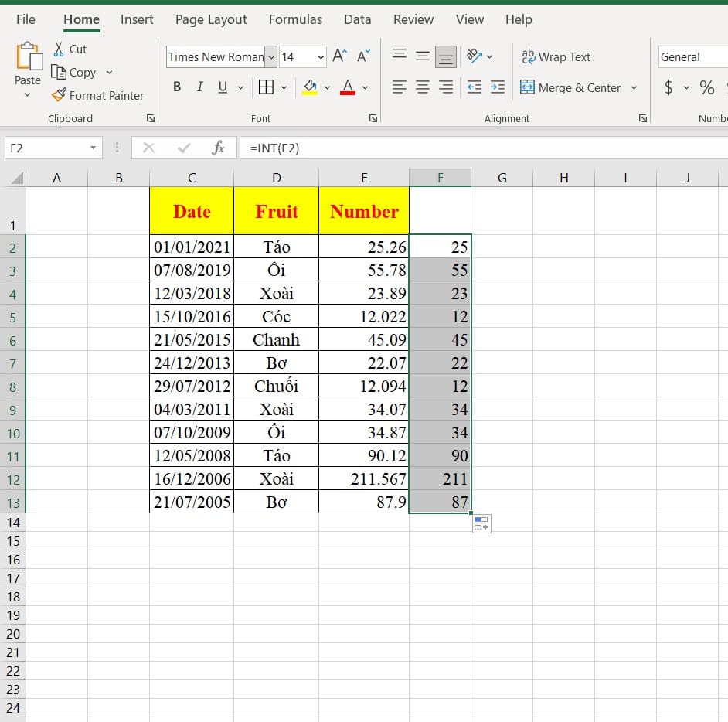
Task: Increase indent in the Alignment group
Action: 497,87
